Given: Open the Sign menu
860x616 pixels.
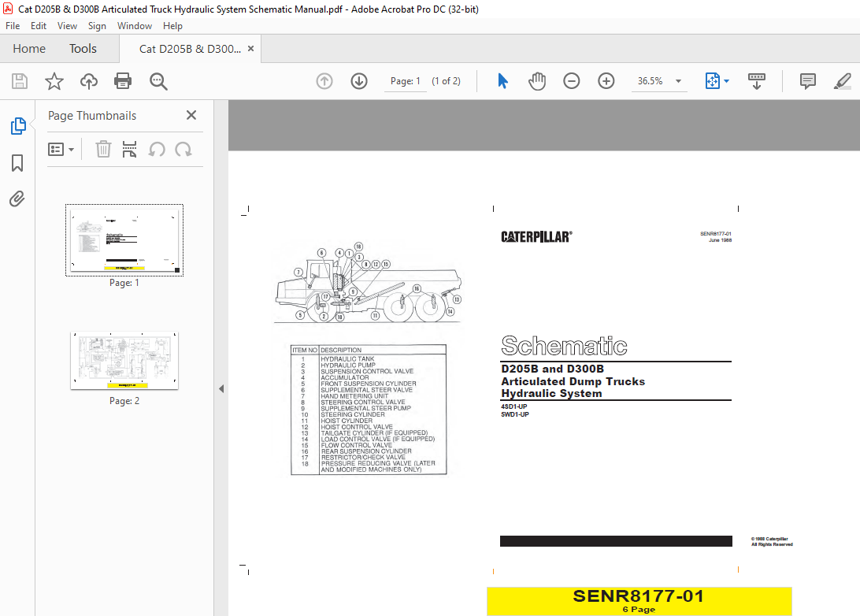Looking at the screenshot, I should pyautogui.click(x=97, y=26).
